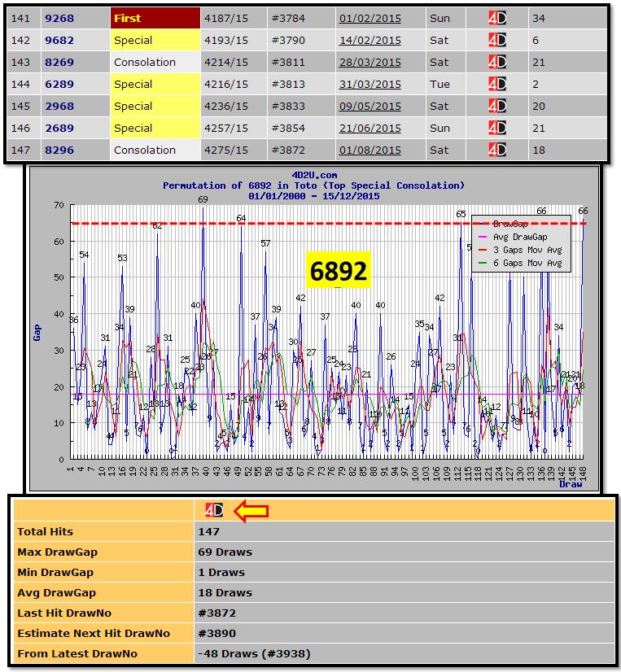
Task: Click draw ID 4214/15
Action: click(x=226, y=62)
